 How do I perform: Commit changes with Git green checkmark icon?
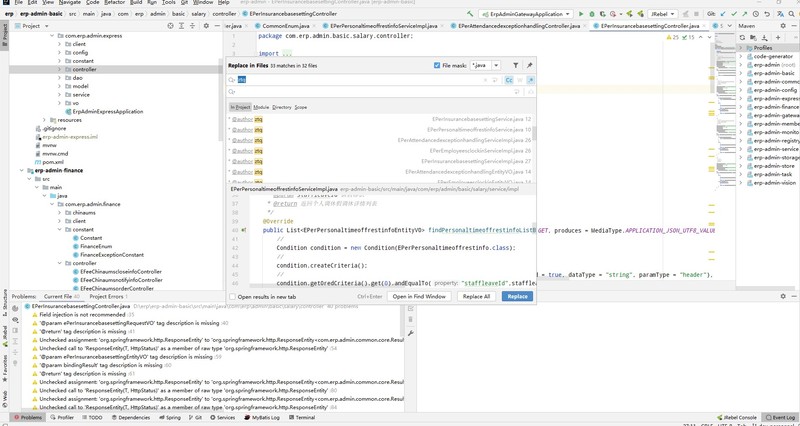[734, 14]
